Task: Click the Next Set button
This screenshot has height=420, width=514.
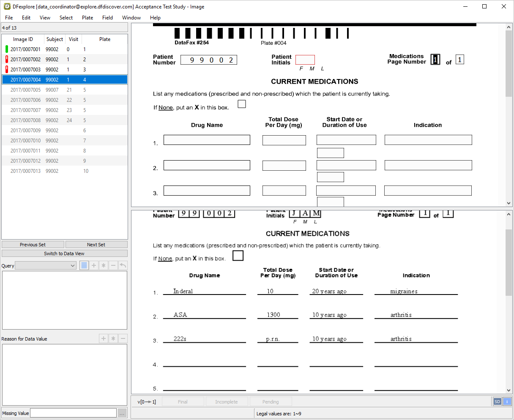Action: [x=96, y=245]
